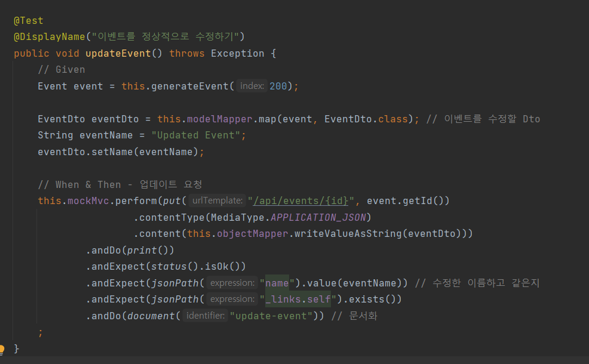The image size is (589, 364).
Task: Select the @DisplayName annotation
Action: pos(50,36)
